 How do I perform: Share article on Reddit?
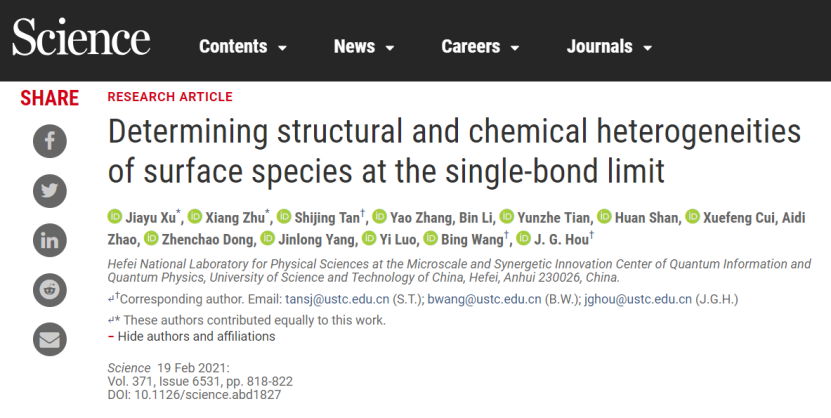[50, 290]
